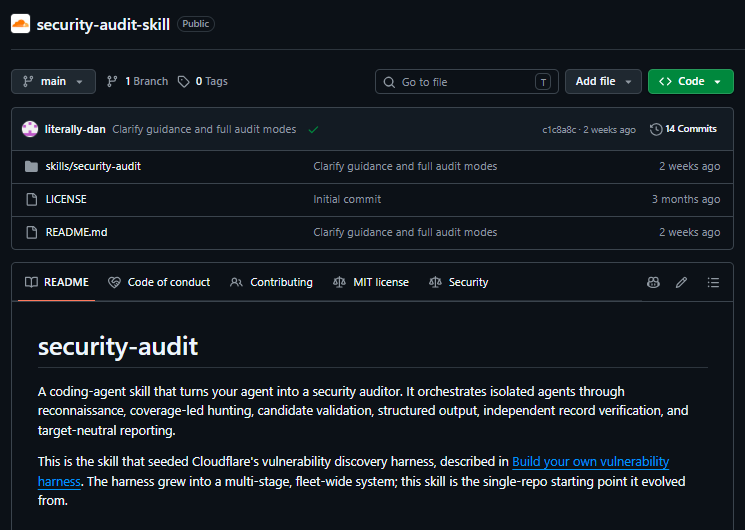Click the Copilot icon in README toolbar
This screenshot has width=745, height=530.
(653, 282)
